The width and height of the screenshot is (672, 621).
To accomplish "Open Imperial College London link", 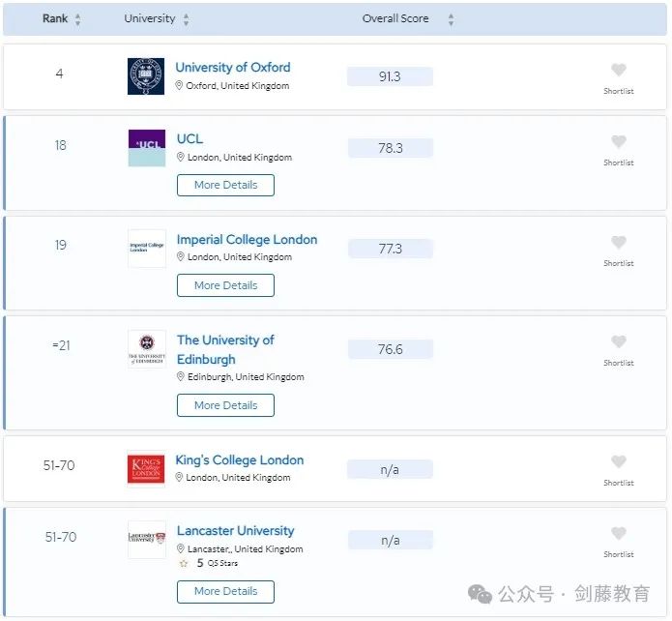I will pos(247,239).
